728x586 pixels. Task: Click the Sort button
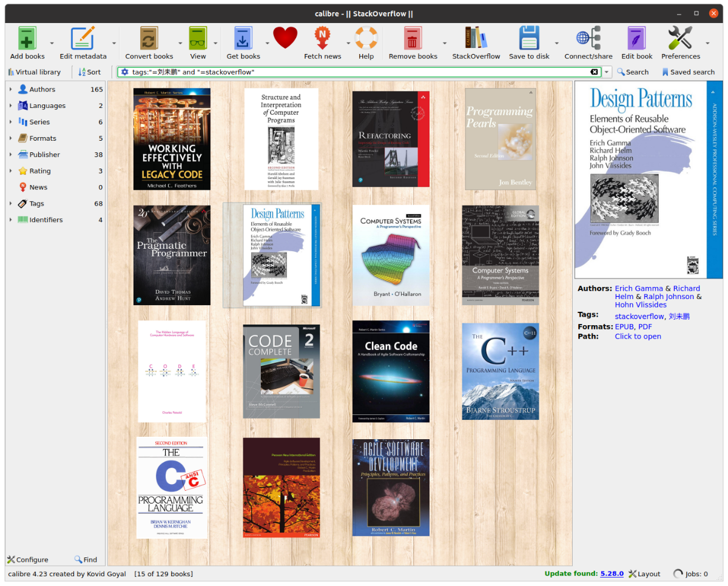pyautogui.click(x=90, y=72)
